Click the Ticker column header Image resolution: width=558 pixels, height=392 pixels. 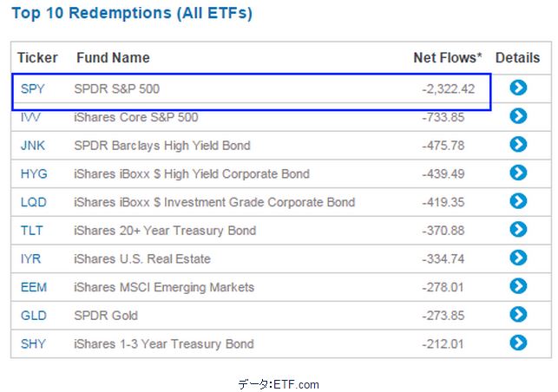pos(38,58)
